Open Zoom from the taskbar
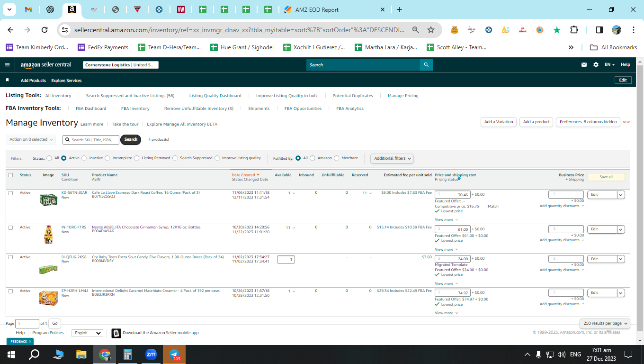 pyautogui.click(x=151, y=354)
